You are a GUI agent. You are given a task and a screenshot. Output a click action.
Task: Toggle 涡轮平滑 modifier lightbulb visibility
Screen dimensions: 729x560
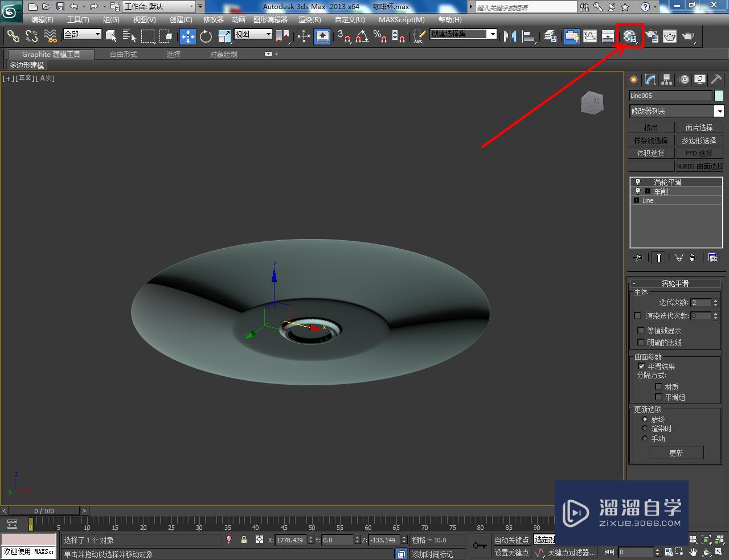pyautogui.click(x=638, y=182)
